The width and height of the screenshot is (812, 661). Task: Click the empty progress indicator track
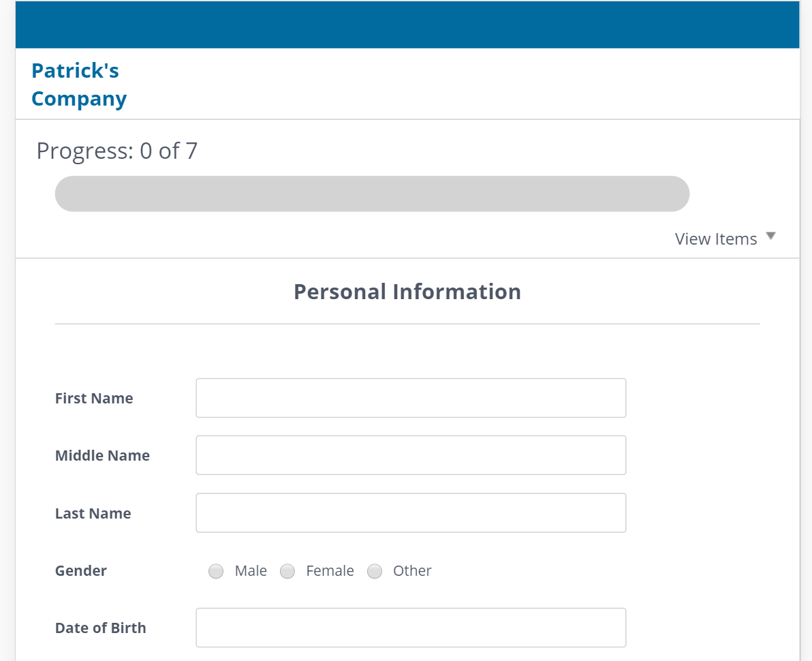(372, 194)
